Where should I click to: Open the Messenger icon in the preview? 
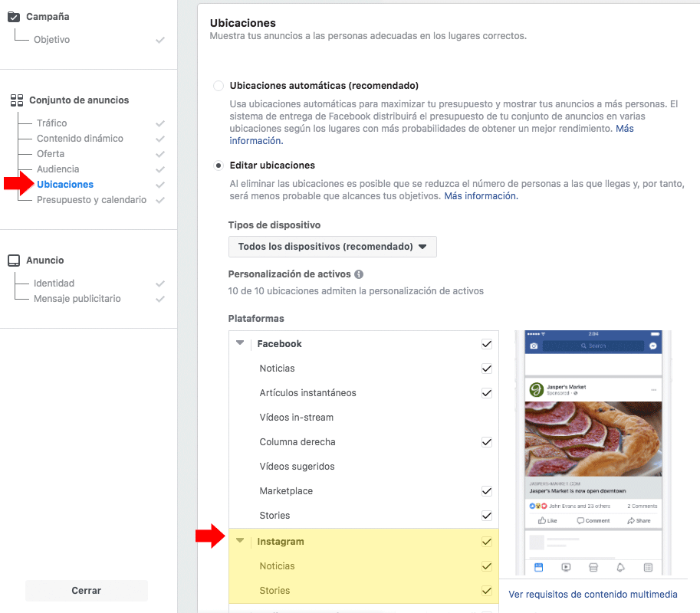point(652,345)
